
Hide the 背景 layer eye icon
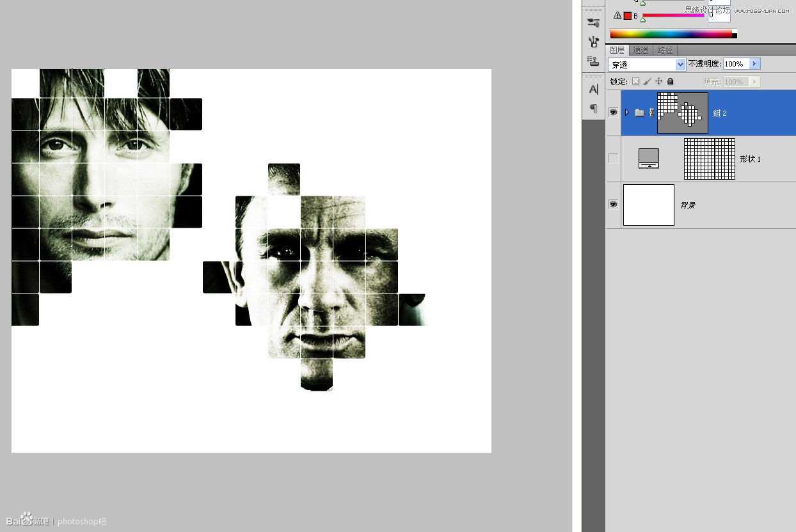[x=613, y=205]
